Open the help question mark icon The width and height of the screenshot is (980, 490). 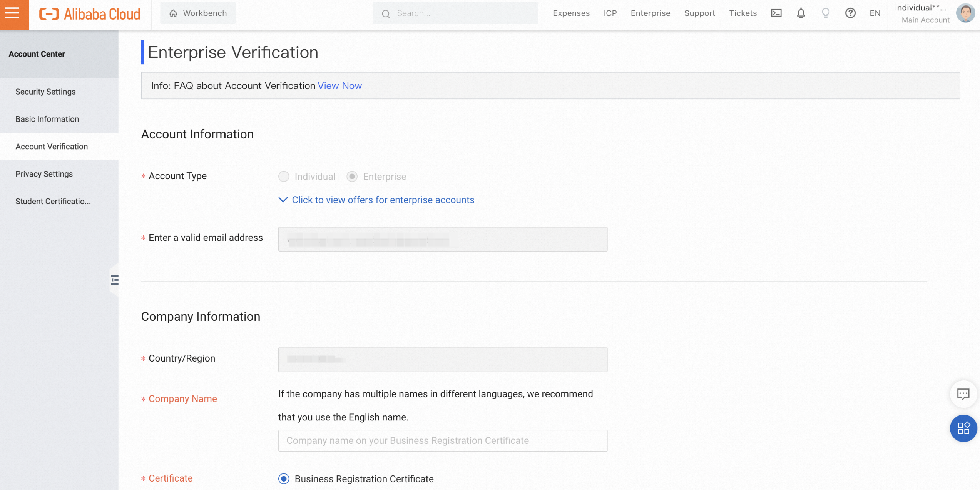[x=850, y=13]
